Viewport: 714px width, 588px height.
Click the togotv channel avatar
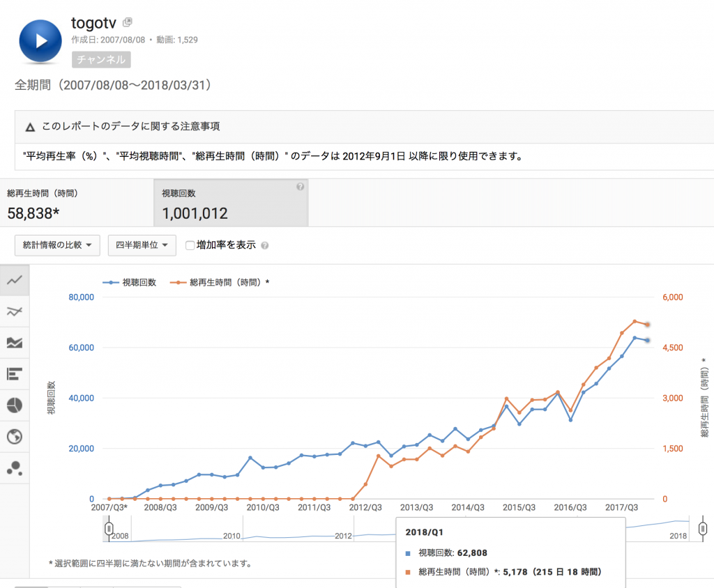[40, 41]
